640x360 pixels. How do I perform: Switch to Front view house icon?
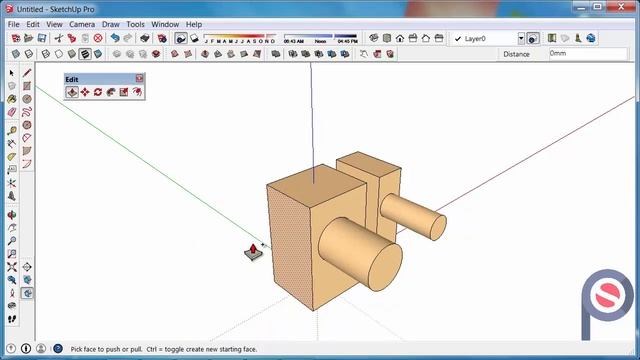tap(400, 38)
